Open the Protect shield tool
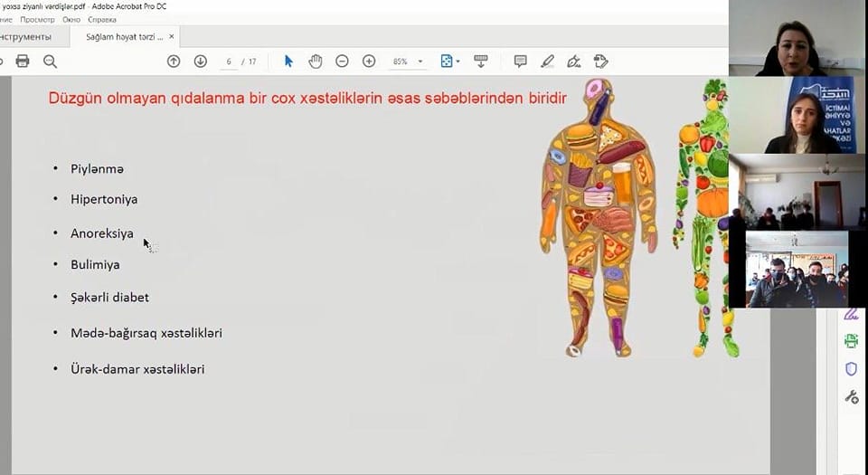The height and width of the screenshot is (475, 868). [851, 369]
